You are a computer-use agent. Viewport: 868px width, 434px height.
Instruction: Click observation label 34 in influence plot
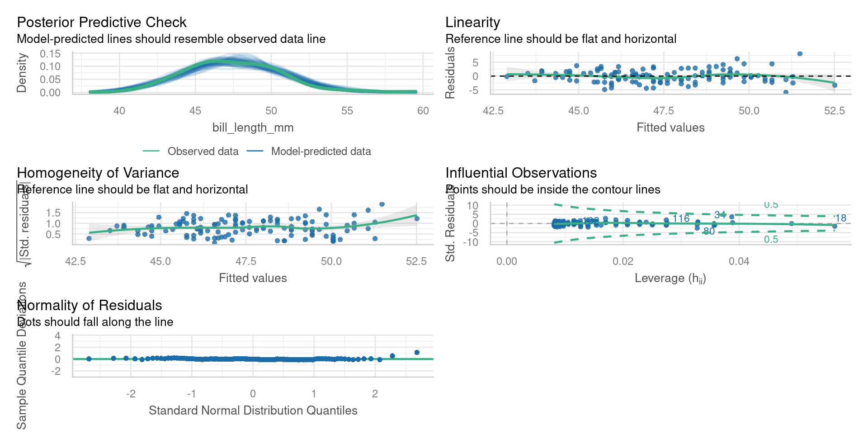tap(720, 215)
